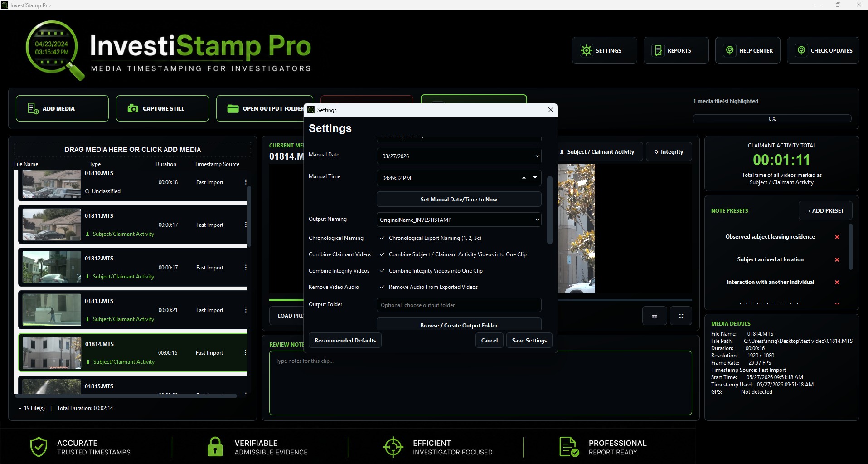868x464 pixels.
Task: Sort list by Timestamp Source column
Action: pyautogui.click(x=217, y=164)
